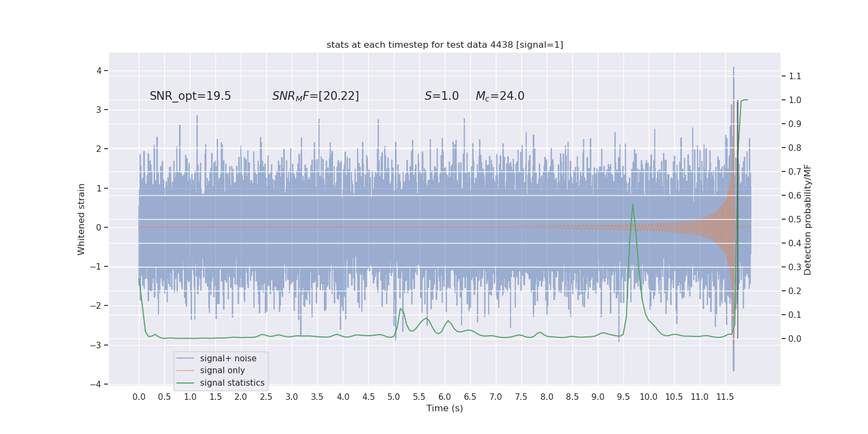Click the 0.9 tick on the detection probability axis
This screenshot has height=434, width=868.
[795, 124]
